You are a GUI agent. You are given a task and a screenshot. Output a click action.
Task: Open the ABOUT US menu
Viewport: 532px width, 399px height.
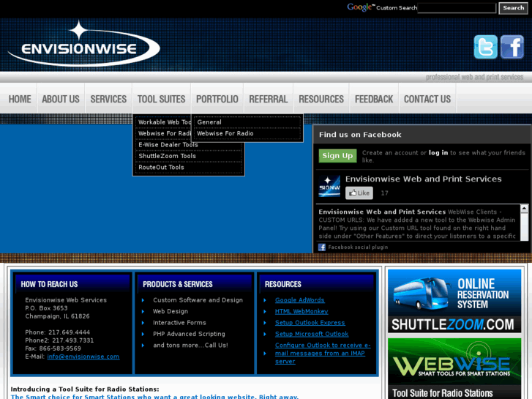click(x=61, y=99)
